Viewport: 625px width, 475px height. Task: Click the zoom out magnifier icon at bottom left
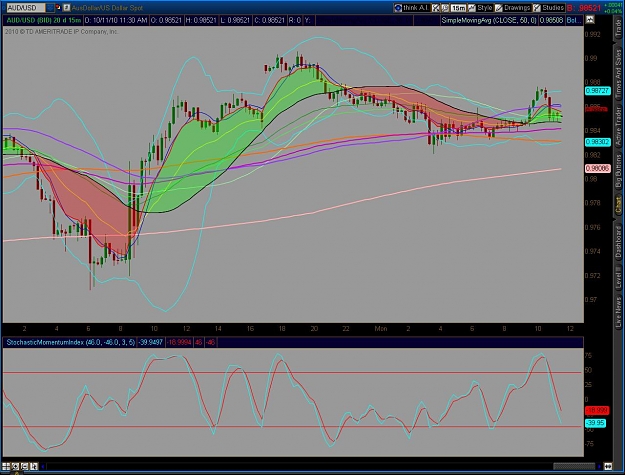coord(24,466)
